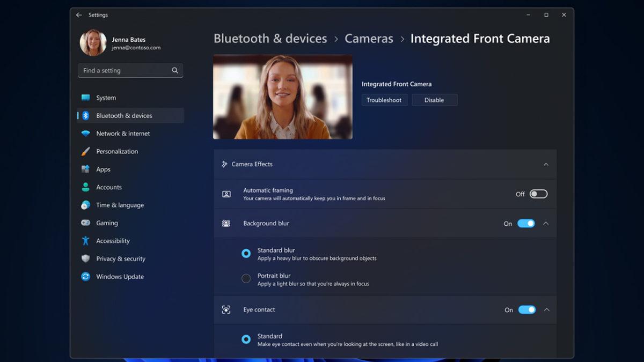The height and width of the screenshot is (362, 644).
Task: Click the Troubleshoot button
Action: click(384, 100)
